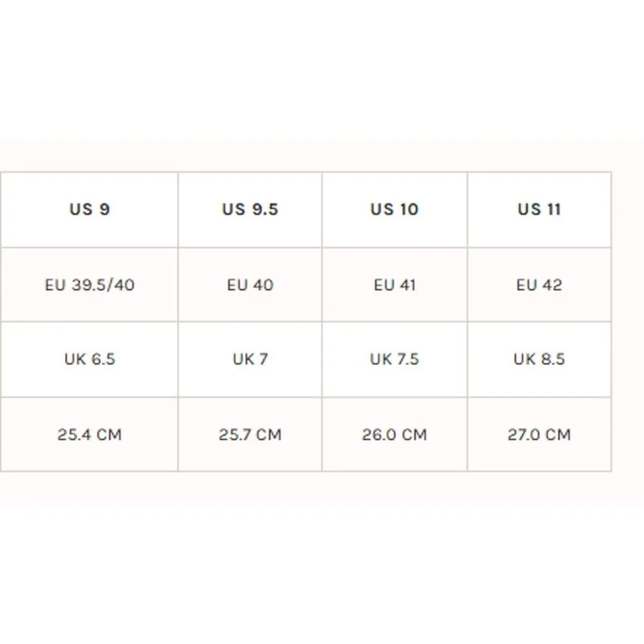The width and height of the screenshot is (644, 644).
Task: Click the 26.0 CM length cell
Action: (x=394, y=434)
